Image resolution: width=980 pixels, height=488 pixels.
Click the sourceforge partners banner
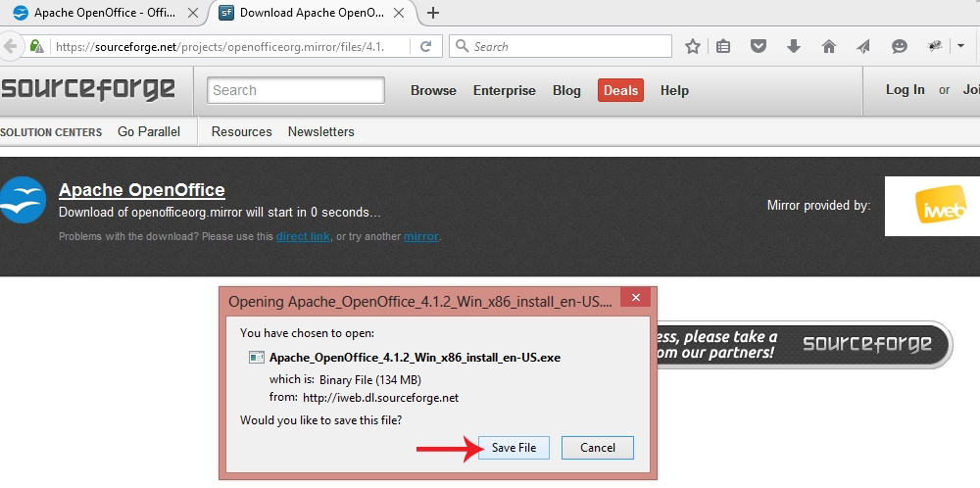click(x=805, y=344)
